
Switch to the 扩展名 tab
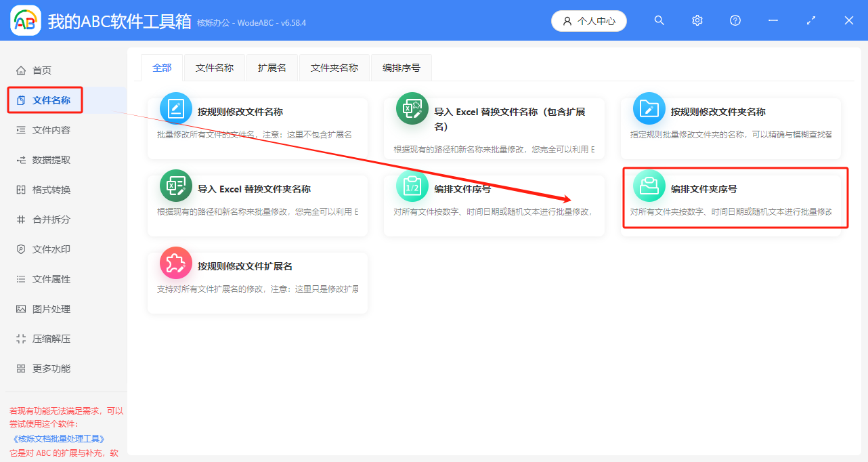tap(272, 68)
